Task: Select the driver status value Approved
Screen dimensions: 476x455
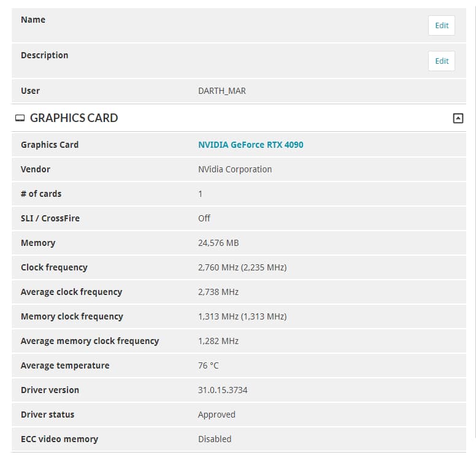Action: tap(217, 415)
